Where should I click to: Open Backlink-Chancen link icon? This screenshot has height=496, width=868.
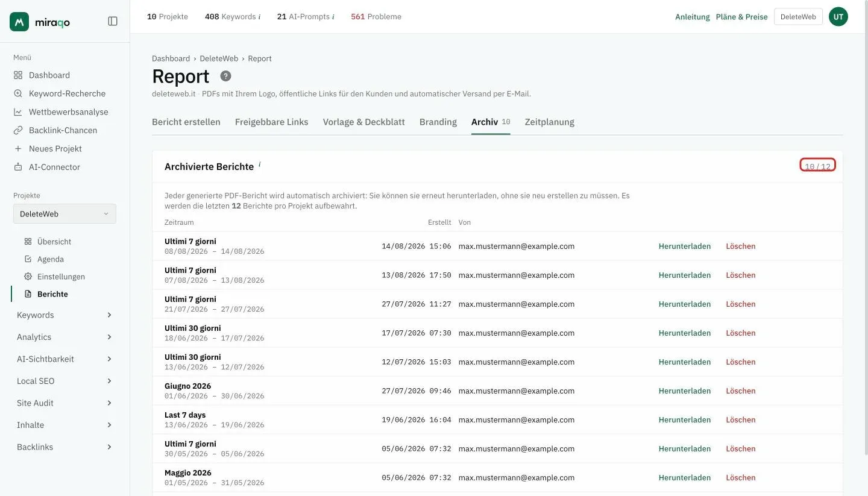18,130
